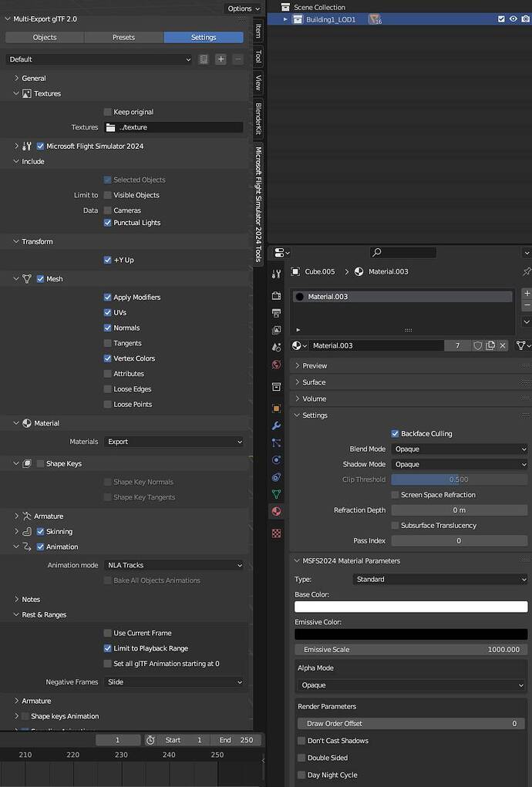Add an export preset with plus button
Screen dimensions: 532x787
(221, 59)
